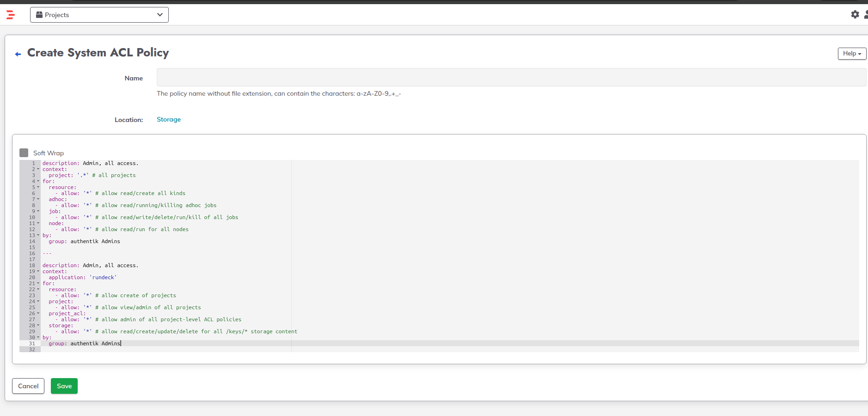Click line 1 'description: Admin, all access.'
Image resolution: width=868 pixels, height=416 pixels.
pos(91,163)
